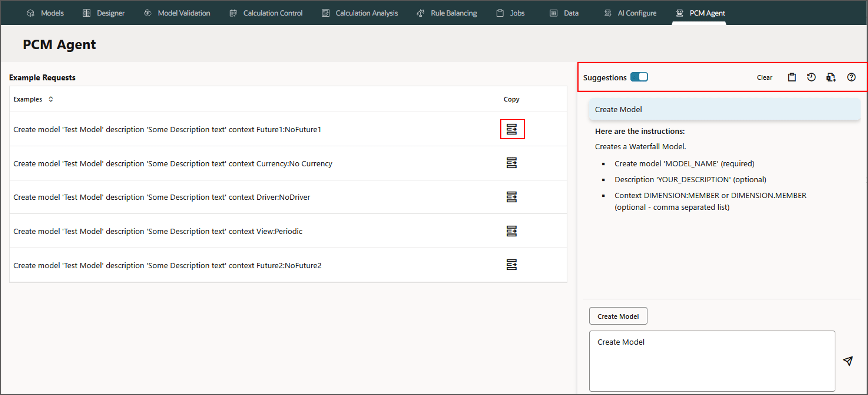Toggle the Suggestions switch off
This screenshot has height=395, width=868.
click(639, 77)
